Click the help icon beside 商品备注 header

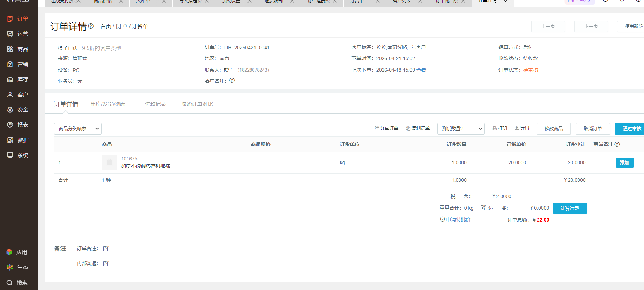click(x=617, y=144)
